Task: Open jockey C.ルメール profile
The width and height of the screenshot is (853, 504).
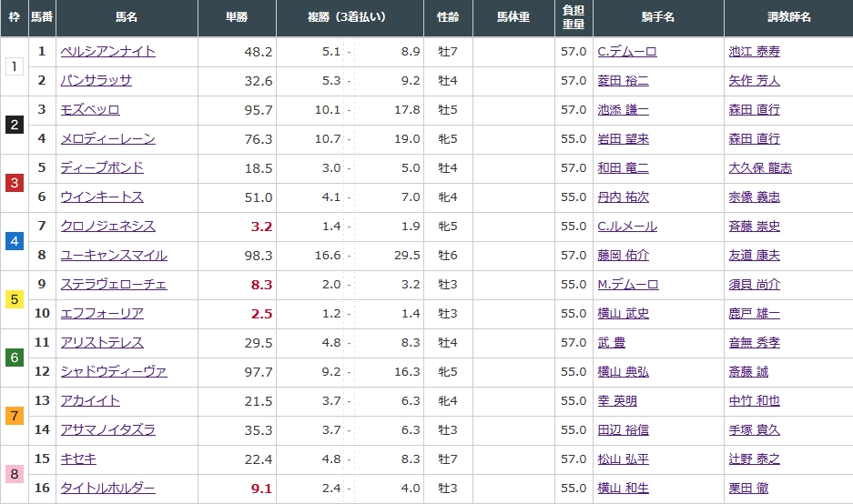Action: (626, 227)
